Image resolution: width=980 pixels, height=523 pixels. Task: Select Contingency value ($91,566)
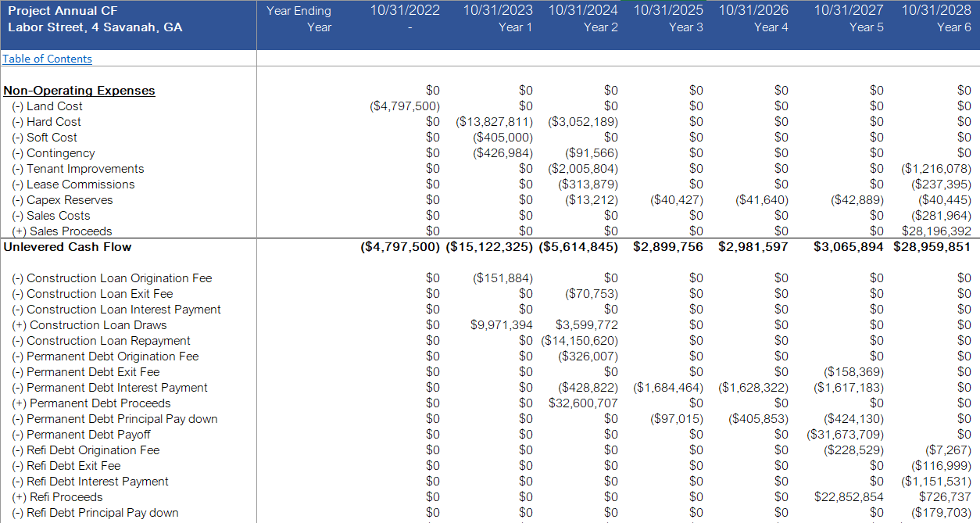[x=592, y=153]
